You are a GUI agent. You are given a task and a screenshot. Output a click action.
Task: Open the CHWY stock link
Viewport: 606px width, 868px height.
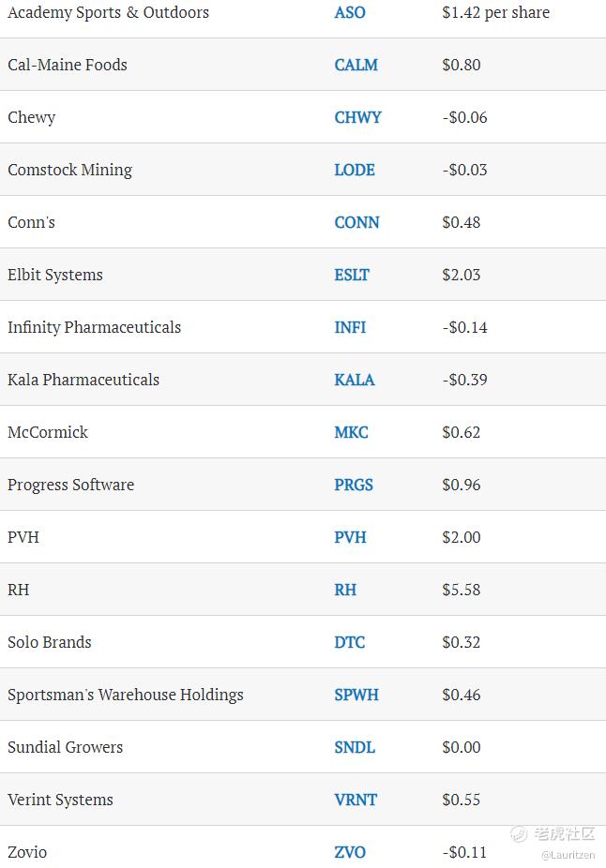coord(357,117)
